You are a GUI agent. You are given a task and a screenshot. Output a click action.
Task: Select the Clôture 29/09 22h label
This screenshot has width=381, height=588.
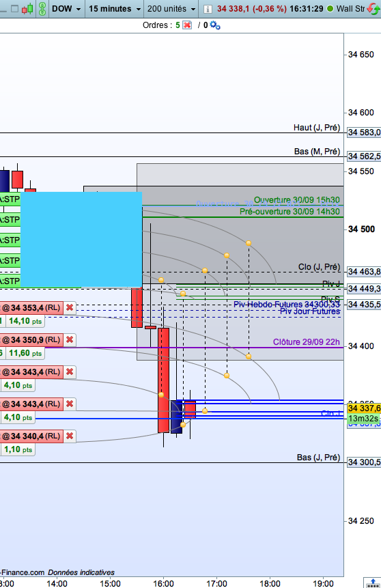[x=307, y=342]
